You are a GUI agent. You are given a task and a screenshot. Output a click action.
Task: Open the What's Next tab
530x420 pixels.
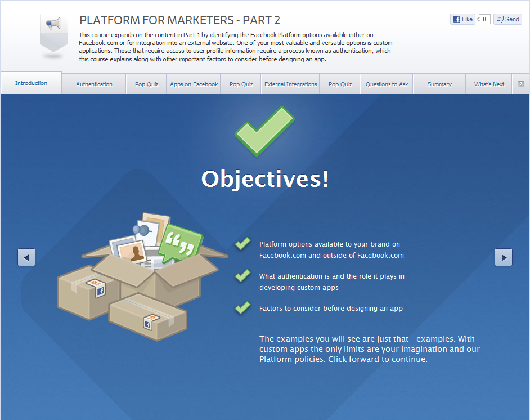click(489, 84)
